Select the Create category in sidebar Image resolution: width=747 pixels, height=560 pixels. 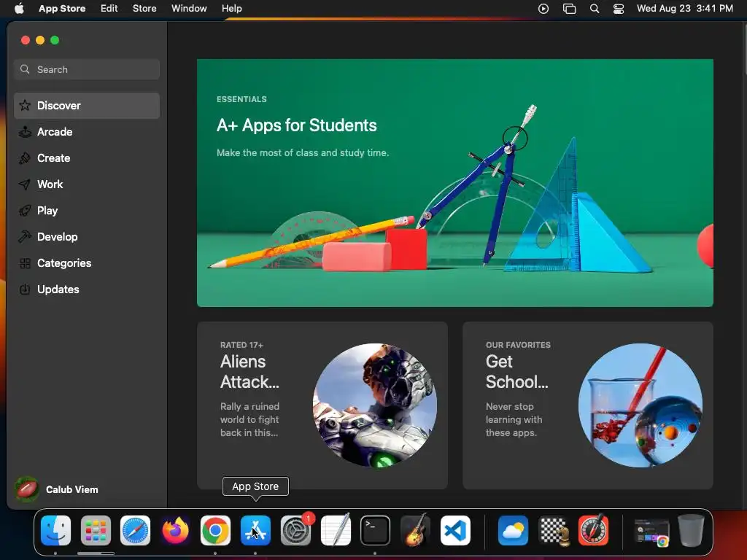pos(87,158)
